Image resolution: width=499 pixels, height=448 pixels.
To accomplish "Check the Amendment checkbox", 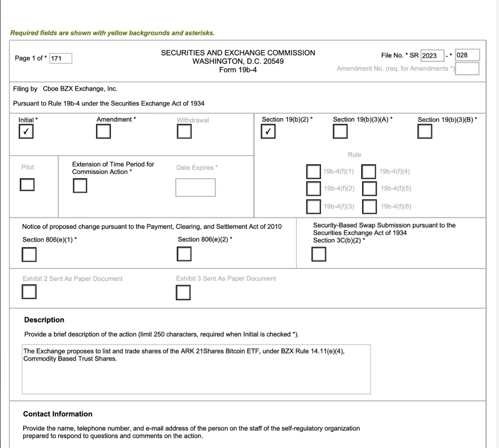I will pyautogui.click(x=104, y=132).
